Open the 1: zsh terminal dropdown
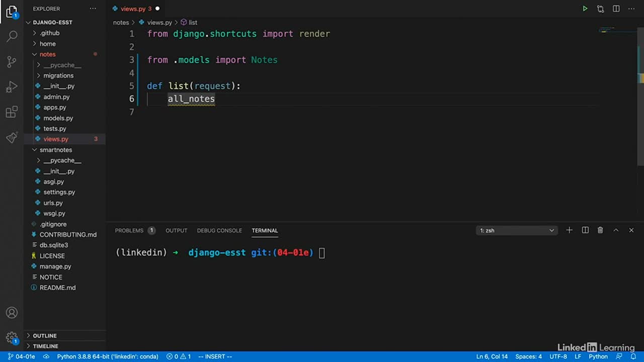The width and height of the screenshot is (644, 362). pyautogui.click(x=517, y=230)
